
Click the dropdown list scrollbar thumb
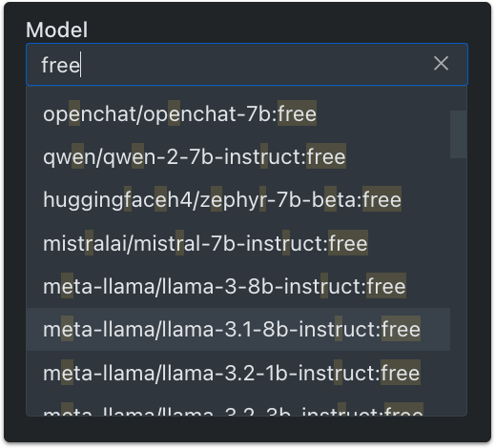click(458, 134)
